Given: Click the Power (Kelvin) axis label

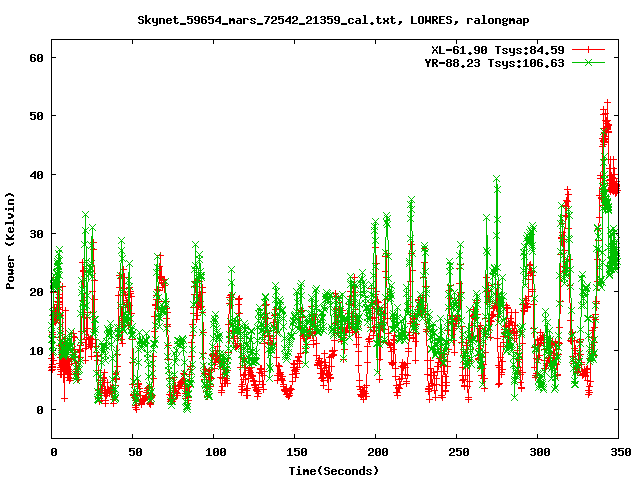Looking at the screenshot, I should 10,241.
